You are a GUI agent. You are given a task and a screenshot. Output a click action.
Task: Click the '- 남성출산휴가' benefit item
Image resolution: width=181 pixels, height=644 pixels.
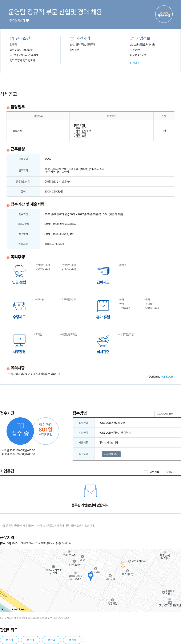151,308
